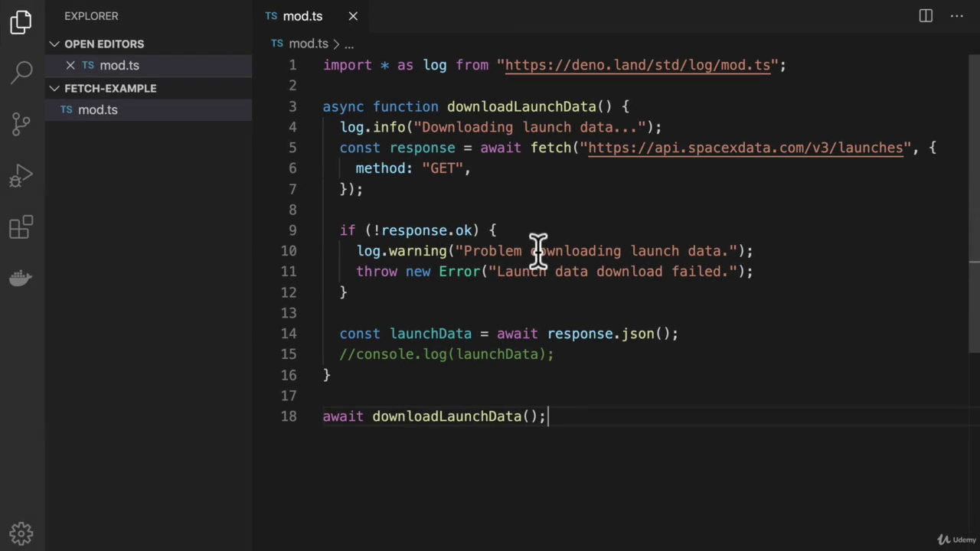Click "log.warning" on line 10
The height and width of the screenshot is (551, 980).
point(402,251)
